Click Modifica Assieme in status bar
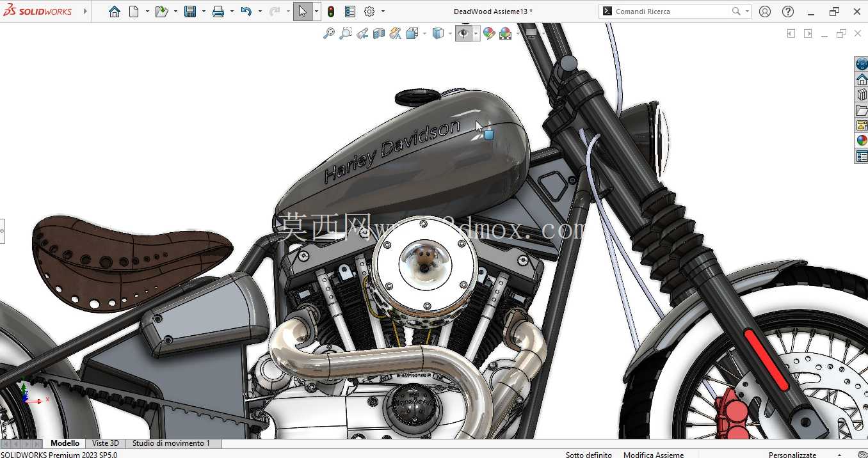Screen dimensions: 868x458 tap(654, 455)
